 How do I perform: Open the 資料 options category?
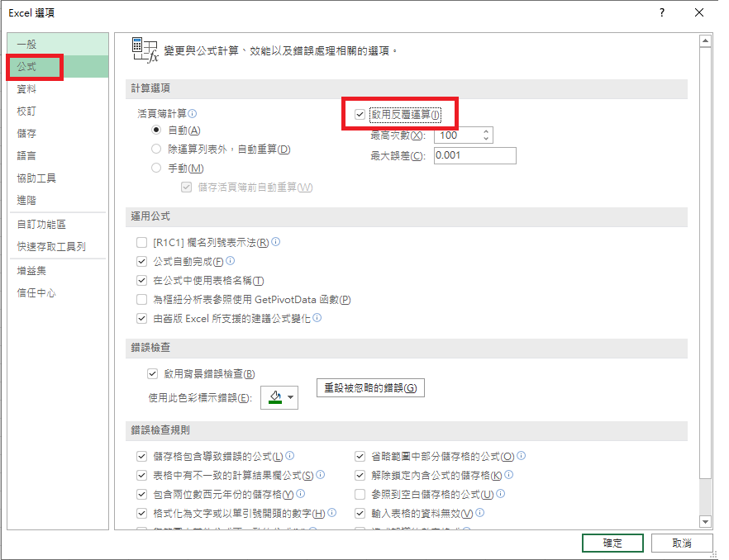click(58, 88)
